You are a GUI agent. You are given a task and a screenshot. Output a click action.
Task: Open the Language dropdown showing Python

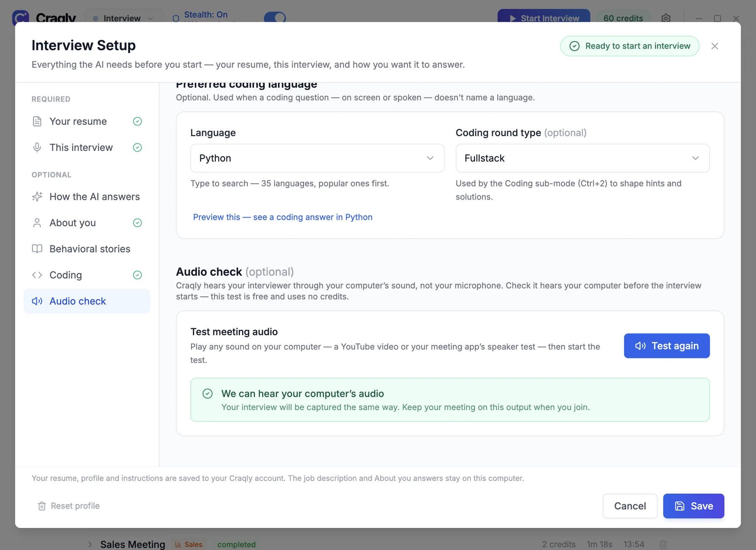[317, 158]
